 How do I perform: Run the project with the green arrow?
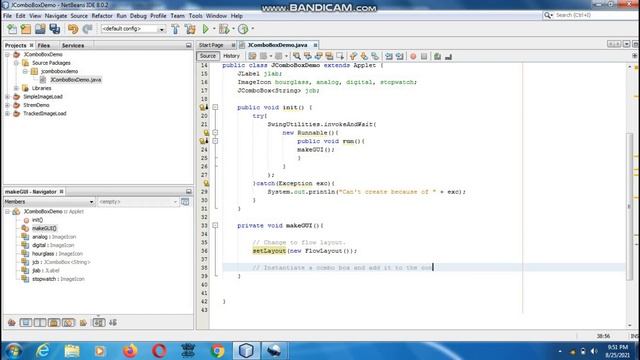(x=206, y=29)
